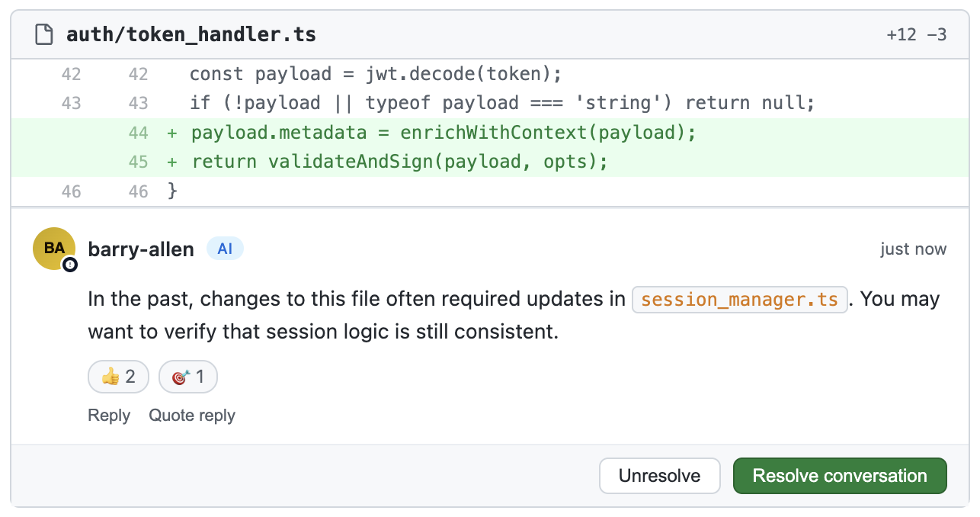980x517 pixels.
Task: Open the auth/token_handler.ts file name
Action: [191, 34]
